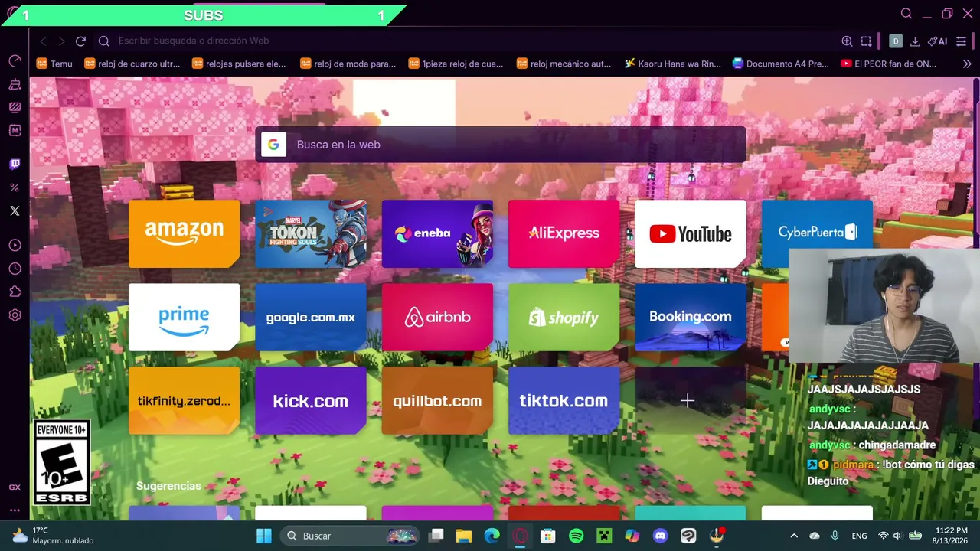Focus the address bar search field
This screenshot has width=980, height=551.
(x=475, y=41)
